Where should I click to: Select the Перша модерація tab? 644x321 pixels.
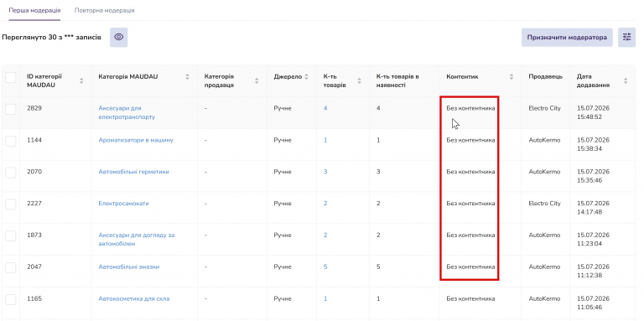[34, 10]
